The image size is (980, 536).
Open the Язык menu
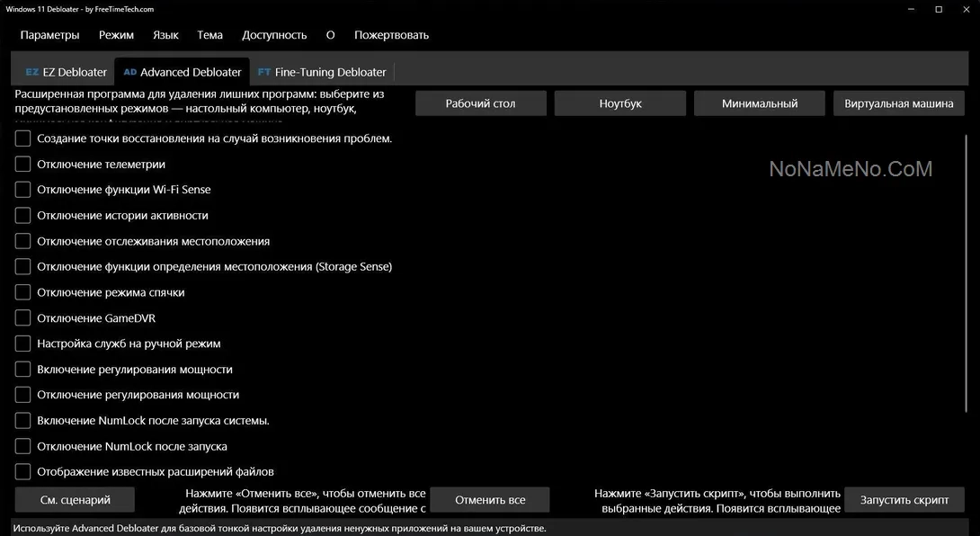(x=165, y=35)
